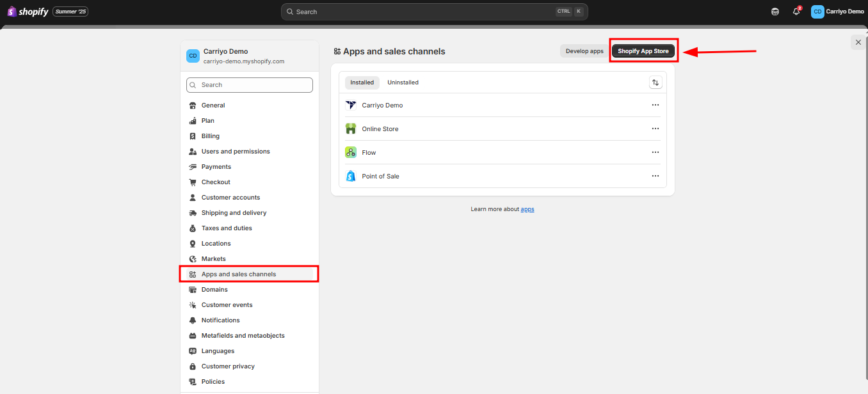
Task: Click the Billing receipt icon
Action: [x=193, y=136]
